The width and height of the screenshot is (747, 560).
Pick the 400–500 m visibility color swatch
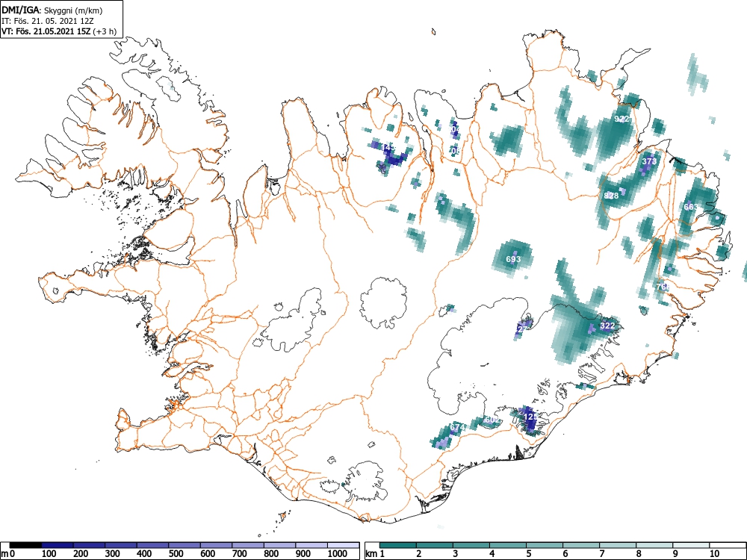tap(153, 545)
